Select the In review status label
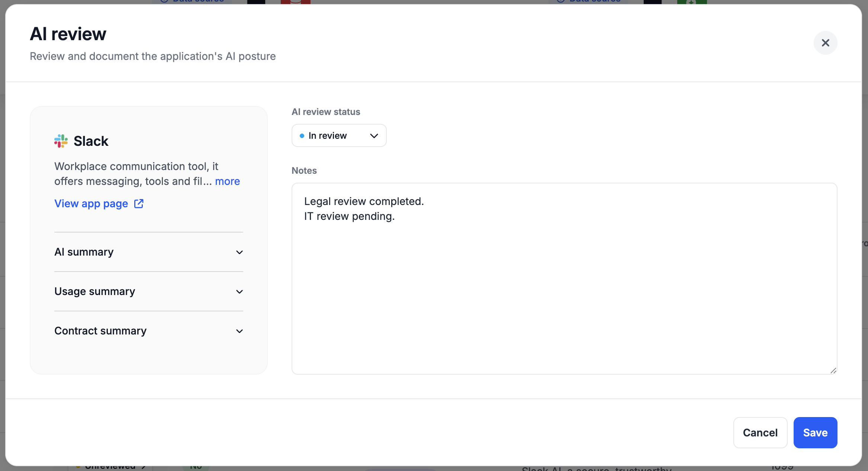 (x=327, y=135)
